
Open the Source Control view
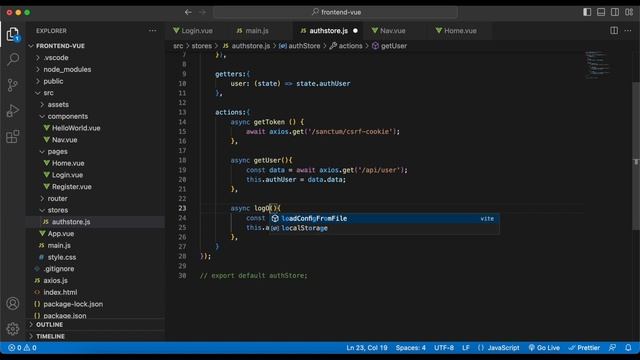[13, 85]
